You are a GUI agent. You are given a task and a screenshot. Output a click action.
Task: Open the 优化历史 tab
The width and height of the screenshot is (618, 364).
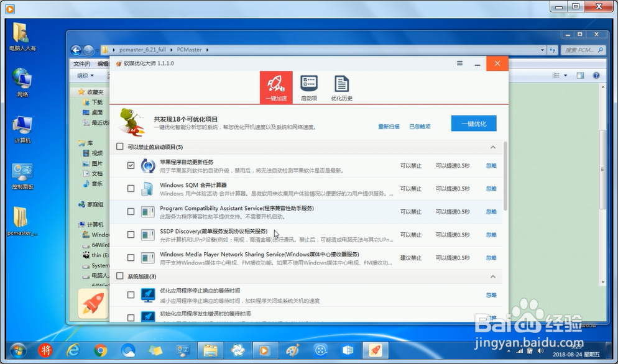click(342, 87)
